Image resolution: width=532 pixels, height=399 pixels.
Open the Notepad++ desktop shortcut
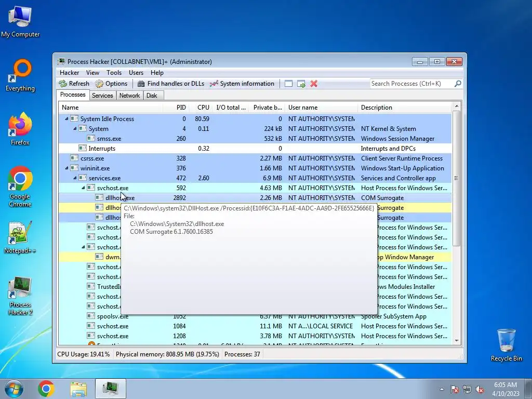20,237
